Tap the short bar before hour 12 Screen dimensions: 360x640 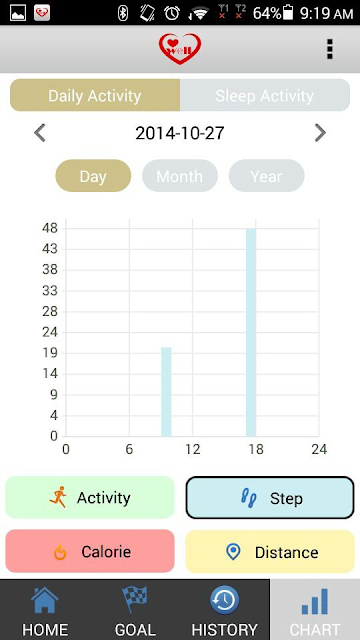(x=166, y=392)
